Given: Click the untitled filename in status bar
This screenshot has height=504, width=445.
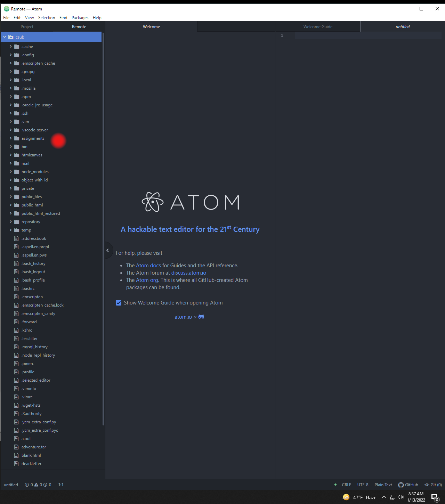Looking at the screenshot, I should tap(11, 485).
